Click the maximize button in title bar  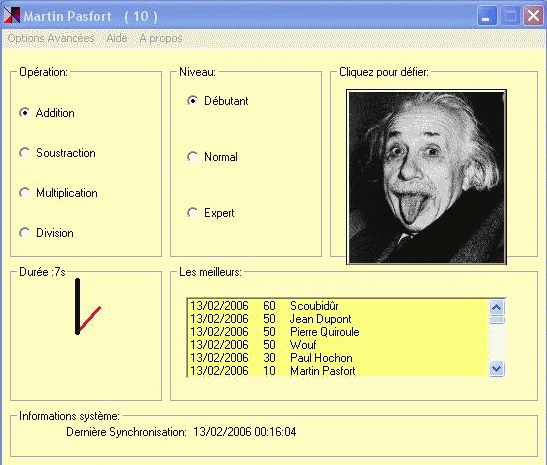pos(510,16)
